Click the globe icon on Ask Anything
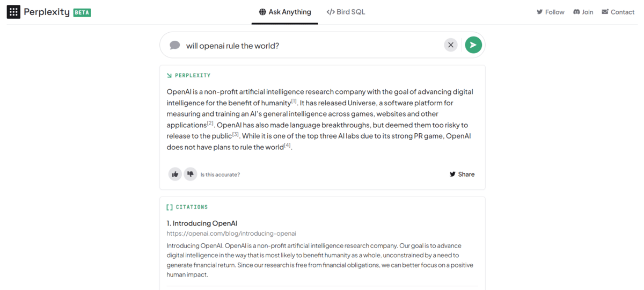 tap(262, 12)
